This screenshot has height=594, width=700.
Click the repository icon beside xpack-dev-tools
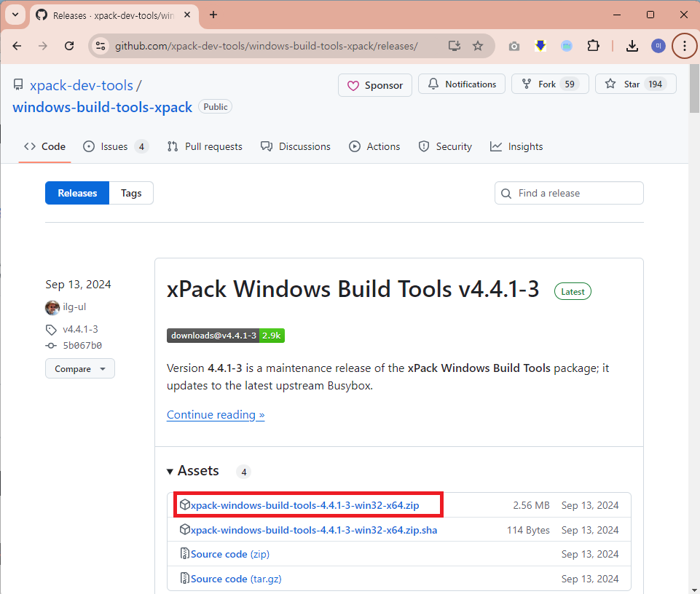point(18,84)
